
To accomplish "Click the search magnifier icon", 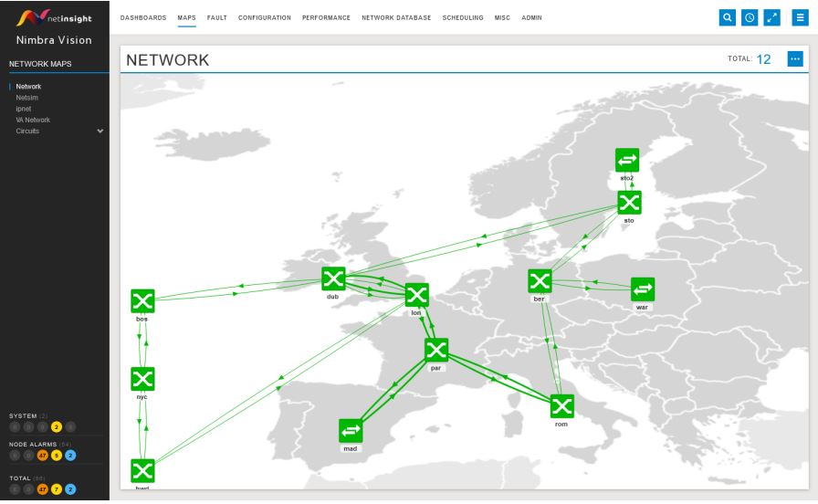I will [727, 17].
